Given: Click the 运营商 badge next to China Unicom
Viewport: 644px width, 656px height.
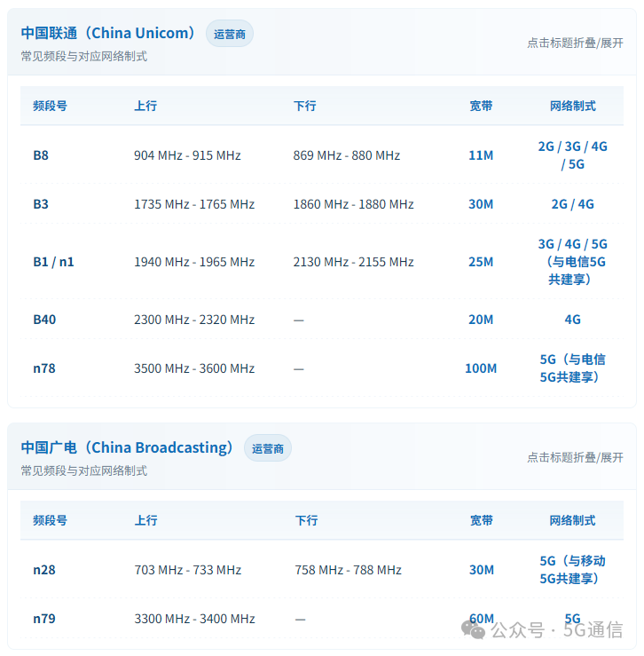Looking at the screenshot, I should [x=230, y=34].
